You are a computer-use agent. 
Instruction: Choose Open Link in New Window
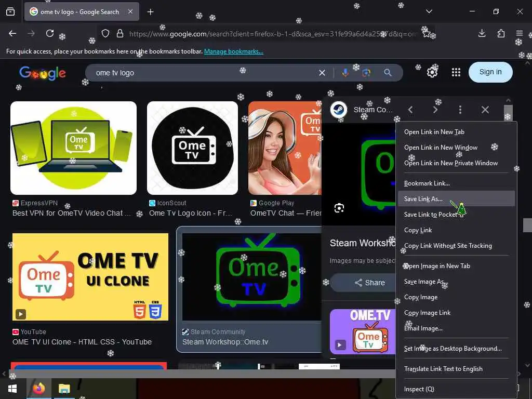click(456, 148)
